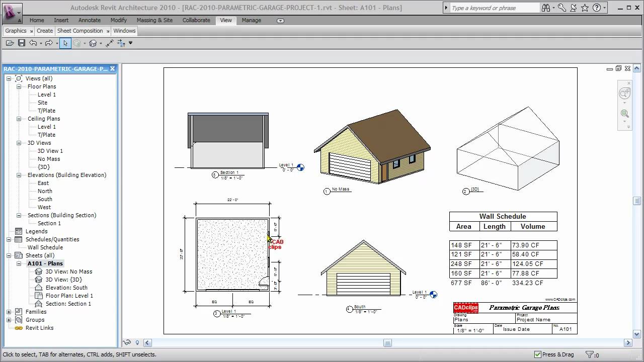Select the Wall Schedule item under Schedules/Quantities

45,247
